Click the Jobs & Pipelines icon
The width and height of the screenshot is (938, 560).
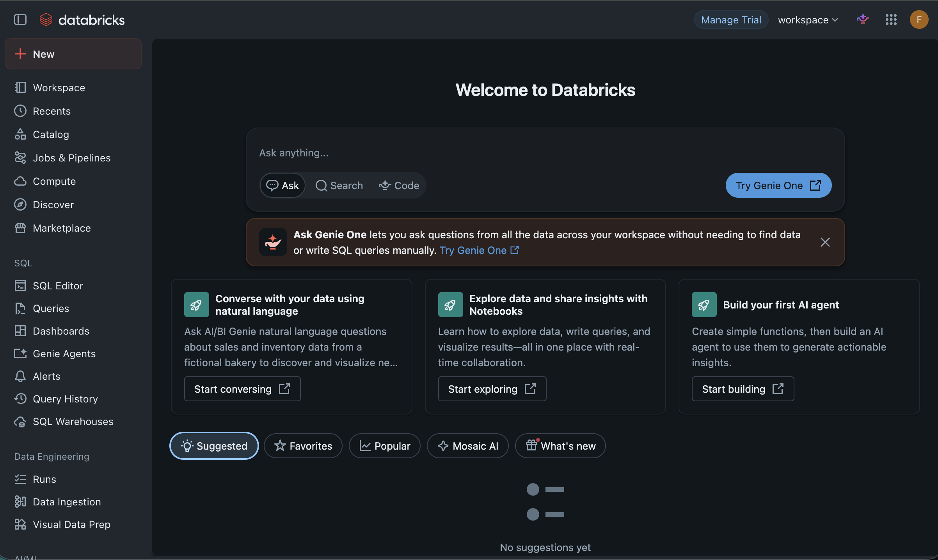coord(20,158)
